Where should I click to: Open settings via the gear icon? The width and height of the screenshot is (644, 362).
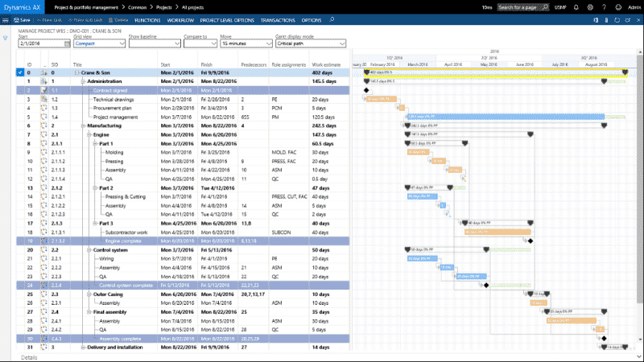589,7
